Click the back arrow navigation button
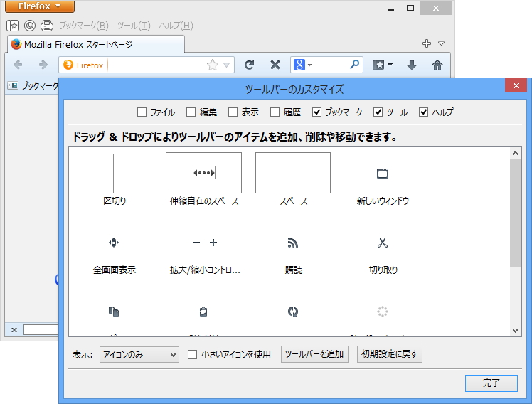532x404 pixels. pyautogui.click(x=18, y=65)
